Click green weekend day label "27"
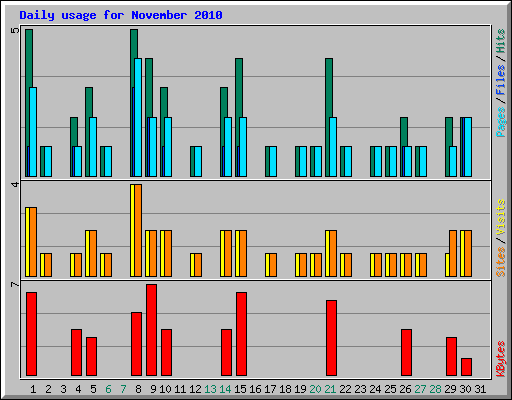Screen dimensions: 512x400 pos(420,389)
